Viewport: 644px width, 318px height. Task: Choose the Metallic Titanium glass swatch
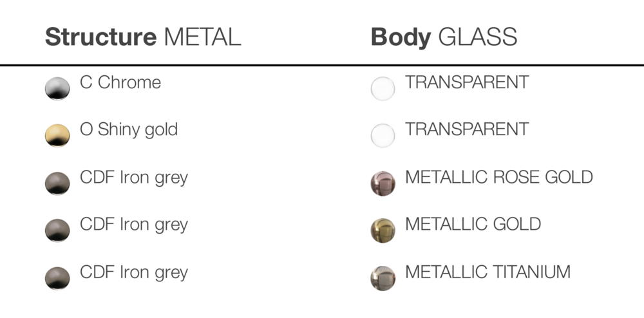[x=383, y=278]
